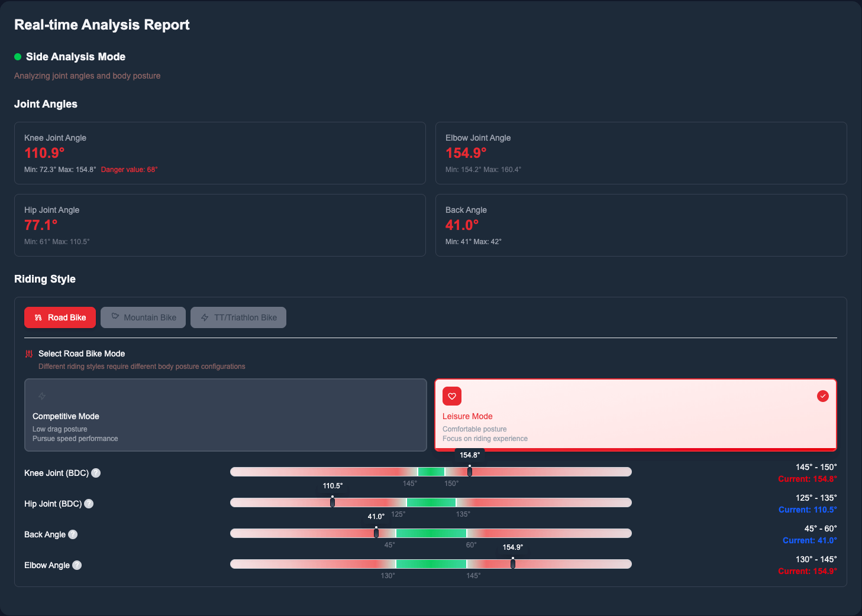Click help icon next to Knee Joint (BDC)
This screenshot has height=616, width=862.
point(96,473)
